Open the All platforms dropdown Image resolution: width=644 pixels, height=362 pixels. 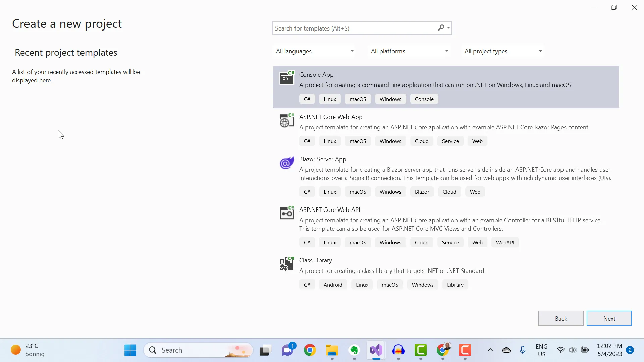410,51
